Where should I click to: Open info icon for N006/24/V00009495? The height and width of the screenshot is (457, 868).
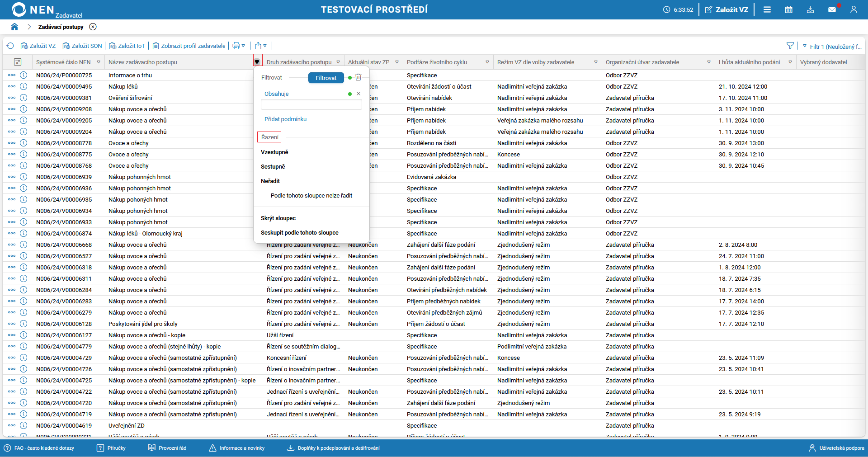coord(24,86)
